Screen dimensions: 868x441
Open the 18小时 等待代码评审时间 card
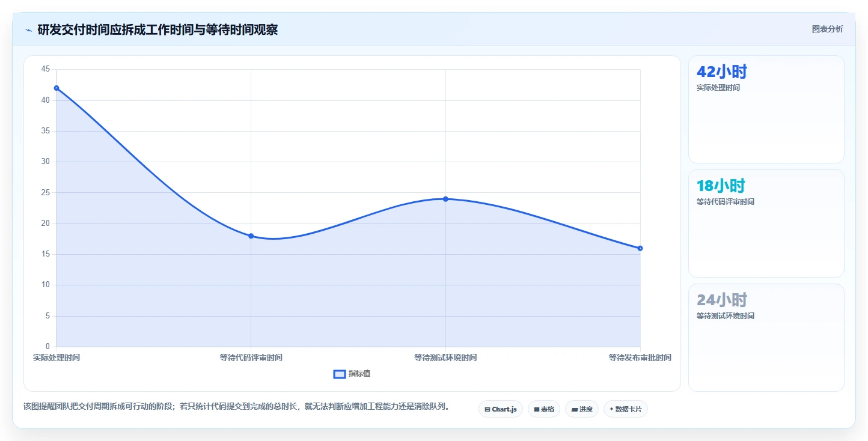coord(766,224)
